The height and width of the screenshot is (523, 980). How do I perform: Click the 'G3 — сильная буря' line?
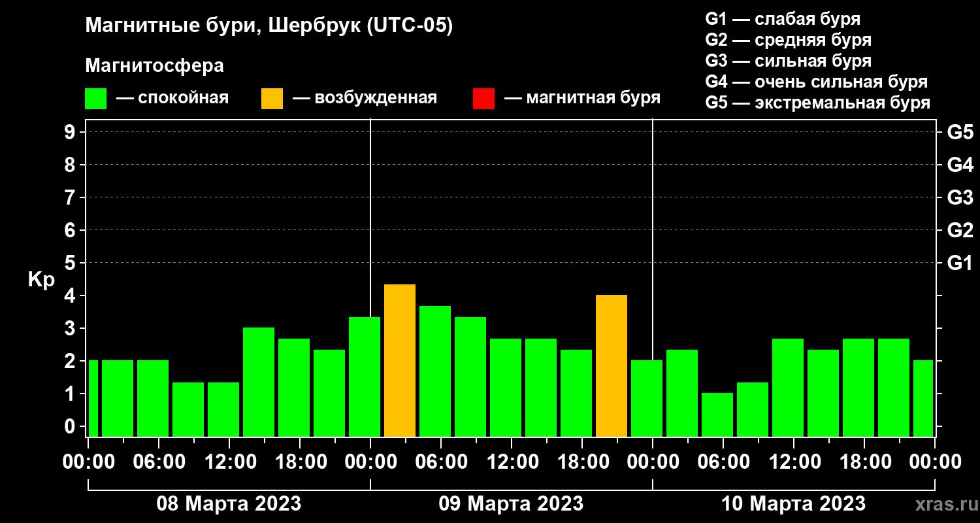click(789, 61)
